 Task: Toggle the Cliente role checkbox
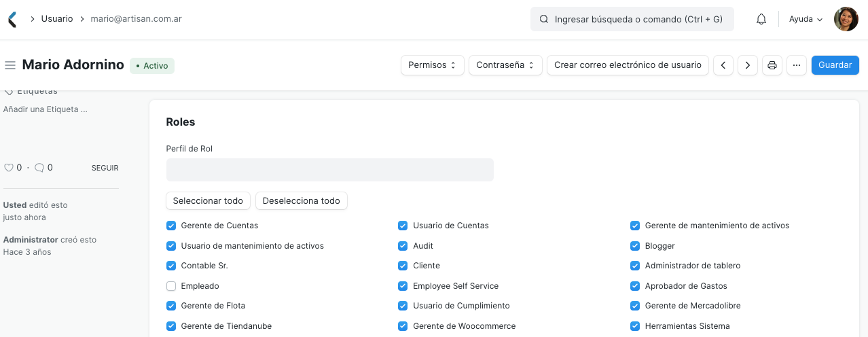[x=403, y=266]
